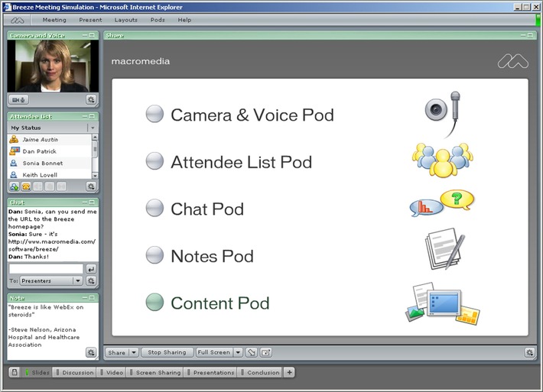543x392 pixels.
Task: Open the Meeting menu
Action: coord(54,20)
